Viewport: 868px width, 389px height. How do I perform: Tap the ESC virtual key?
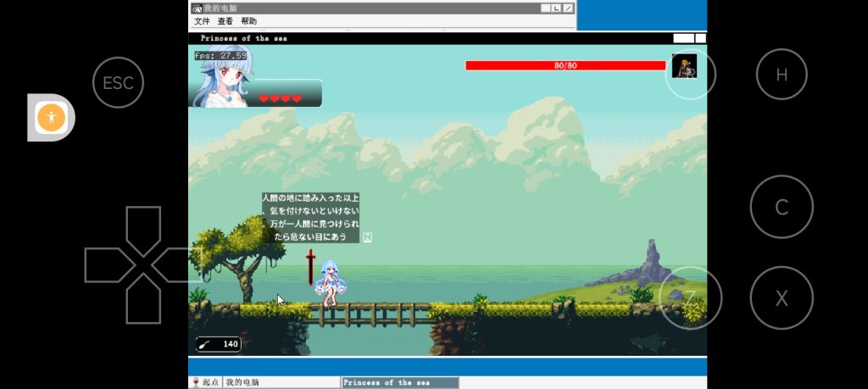[118, 82]
